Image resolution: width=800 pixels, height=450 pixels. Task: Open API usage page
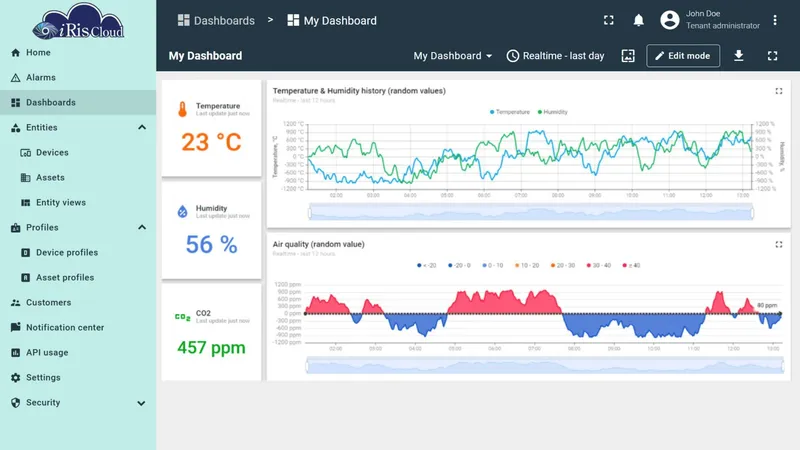click(78, 353)
